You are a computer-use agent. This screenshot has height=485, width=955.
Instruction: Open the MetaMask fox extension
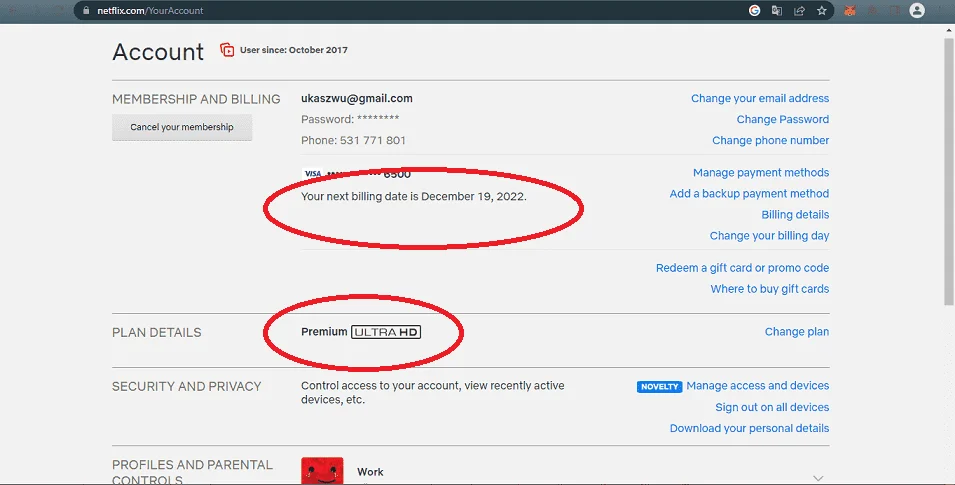[x=850, y=10]
